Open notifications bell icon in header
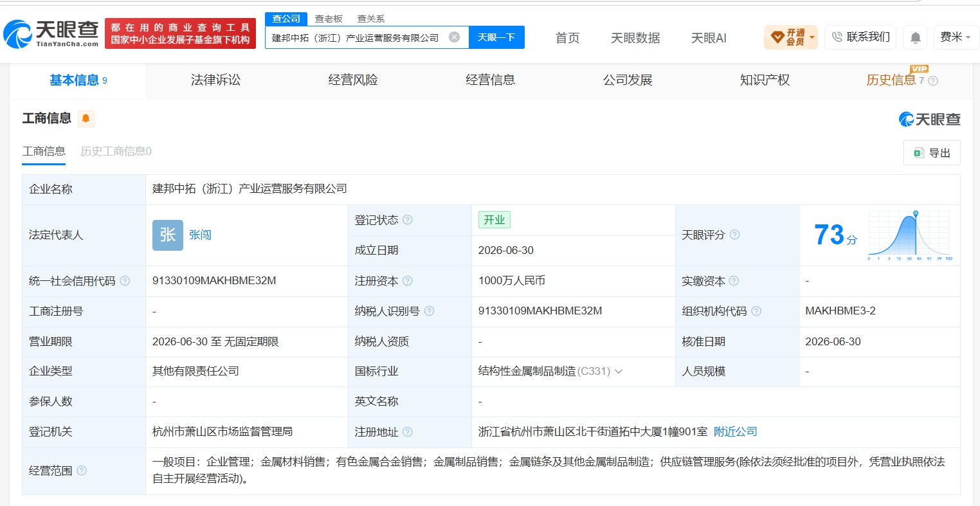This screenshot has height=506, width=980. pos(915,37)
